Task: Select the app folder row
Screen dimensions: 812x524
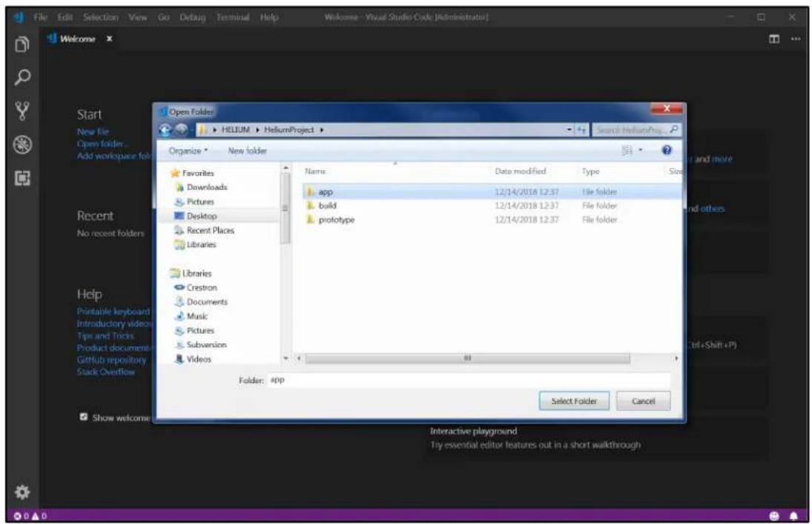Action: [x=492, y=191]
